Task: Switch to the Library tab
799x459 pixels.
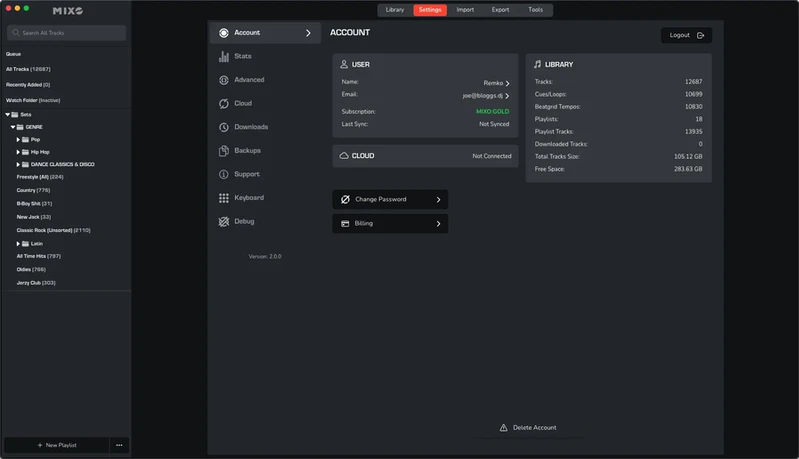Action: coord(395,10)
